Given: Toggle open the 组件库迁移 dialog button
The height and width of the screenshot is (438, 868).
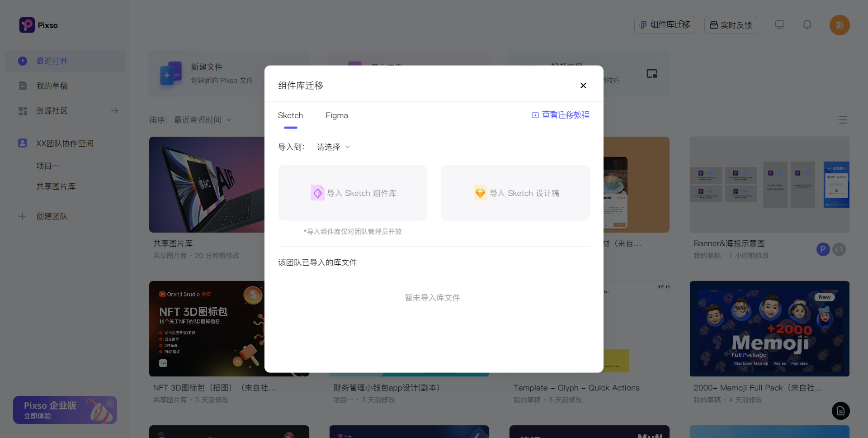Looking at the screenshot, I should [x=664, y=25].
